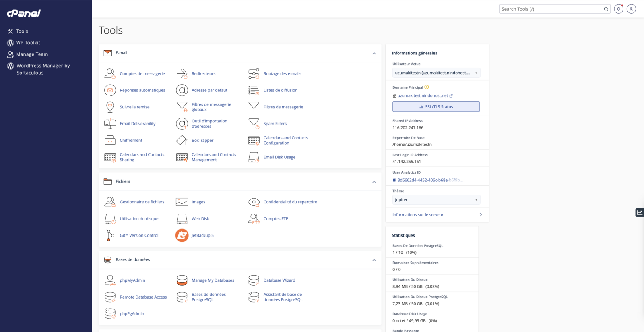Open Suivre la remise pin icon

point(110,107)
